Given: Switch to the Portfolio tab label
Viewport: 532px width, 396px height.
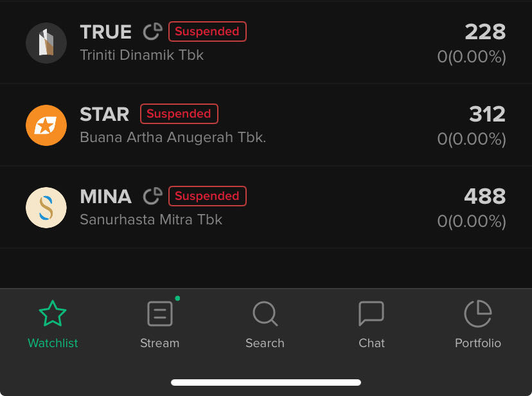Looking at the screenshot, I should pos(477,343).
